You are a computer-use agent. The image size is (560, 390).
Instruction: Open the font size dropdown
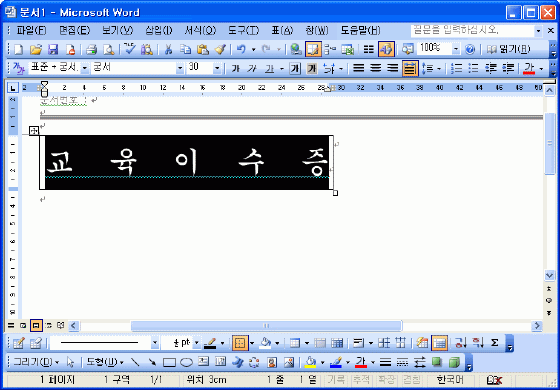[217, 68]
